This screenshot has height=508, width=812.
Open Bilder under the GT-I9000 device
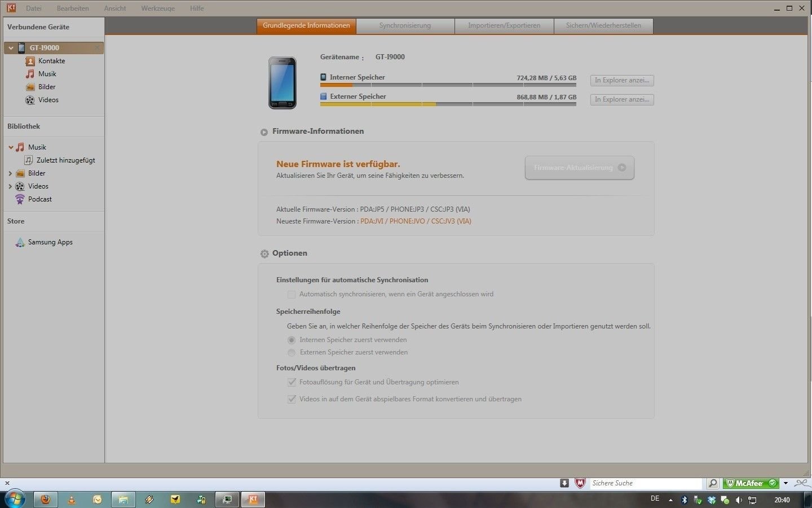[x=47, y=87]
